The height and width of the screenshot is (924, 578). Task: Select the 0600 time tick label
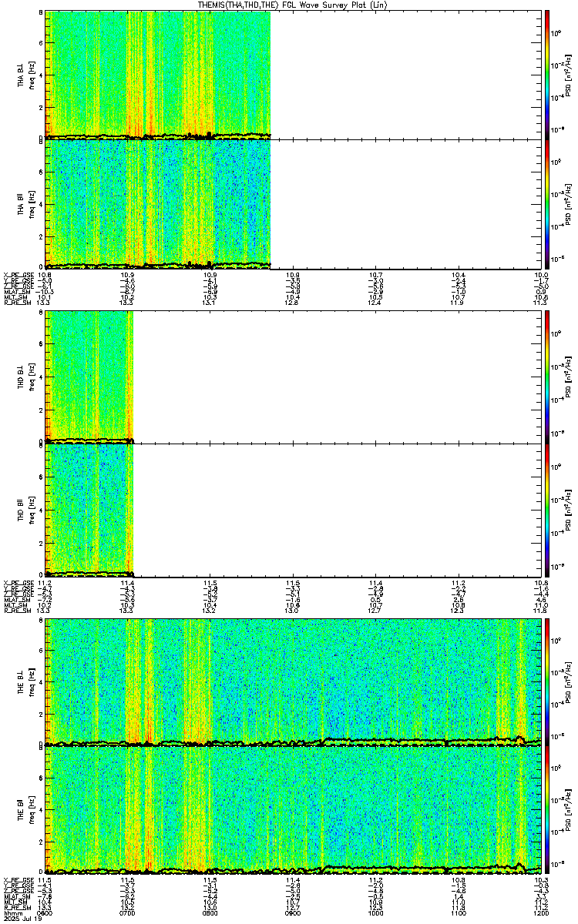pyautogui.click(x=45, y=913)
